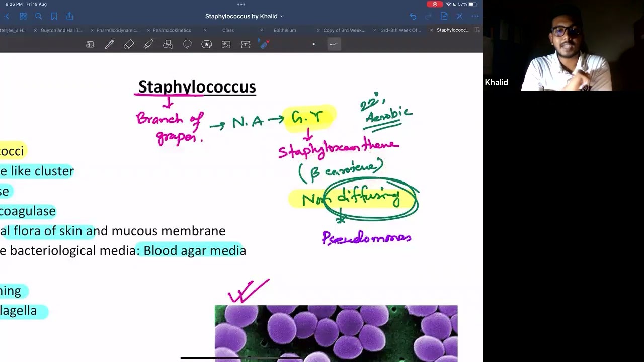The image size is (644, 362).
Task: Select the laser pointer tool
Action: pos(265,44)
